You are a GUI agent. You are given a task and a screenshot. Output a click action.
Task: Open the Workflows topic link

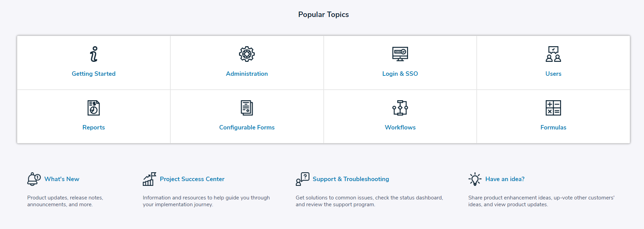tap(400, 127)
